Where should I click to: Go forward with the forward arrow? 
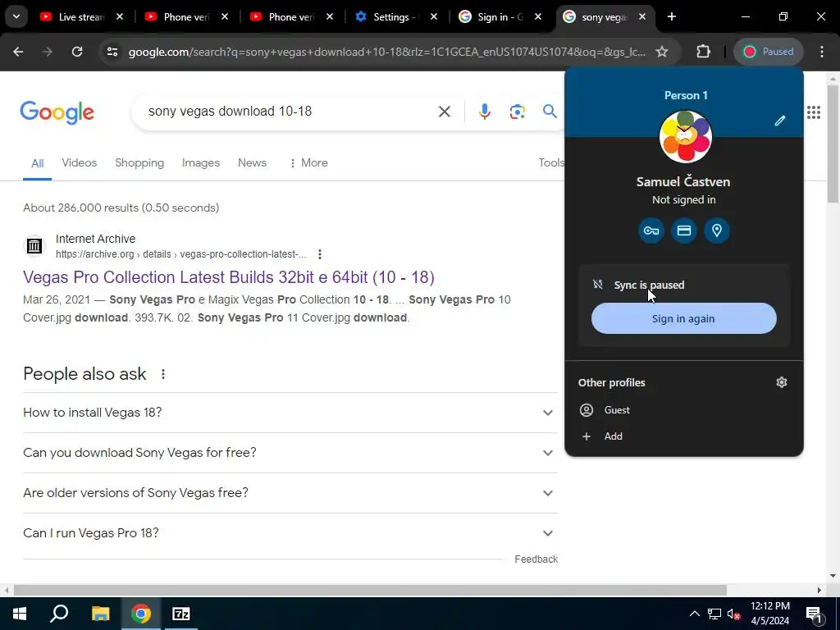pyautogui.click(x=48, y=52)
